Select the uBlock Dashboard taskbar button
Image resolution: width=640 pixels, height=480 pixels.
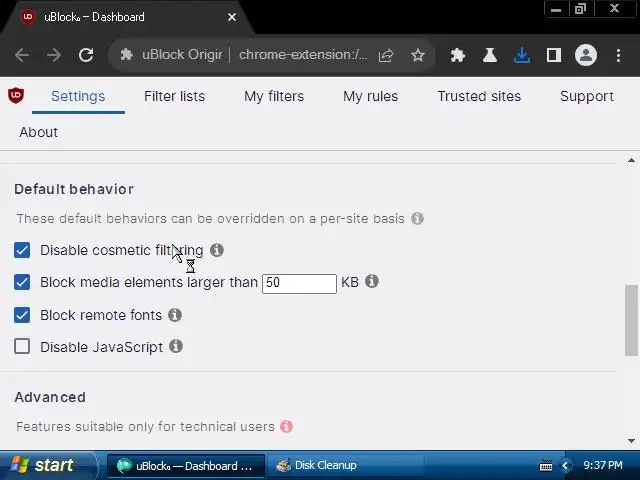coord(186,466)
